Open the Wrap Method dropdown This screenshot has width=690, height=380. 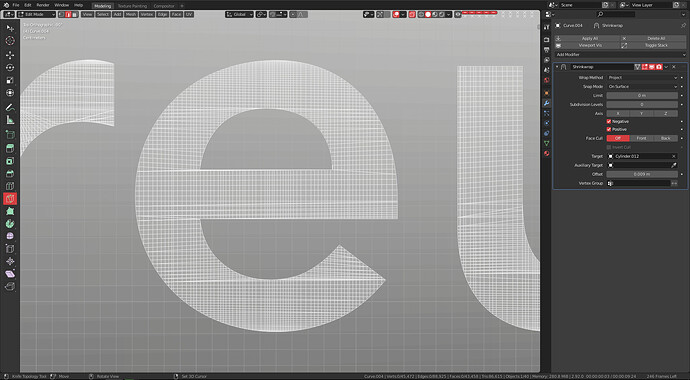point(642,77)
